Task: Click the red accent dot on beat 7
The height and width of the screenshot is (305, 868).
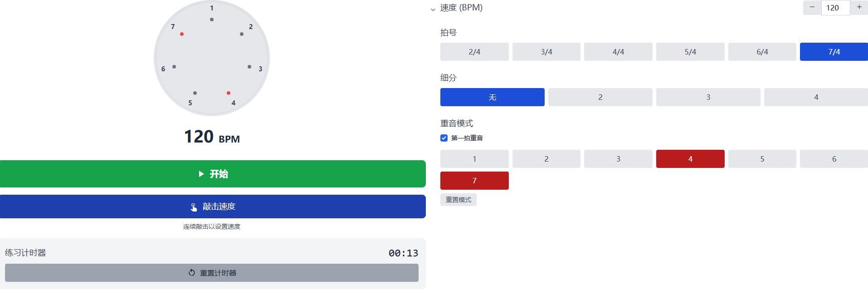Action: point(182,34)
